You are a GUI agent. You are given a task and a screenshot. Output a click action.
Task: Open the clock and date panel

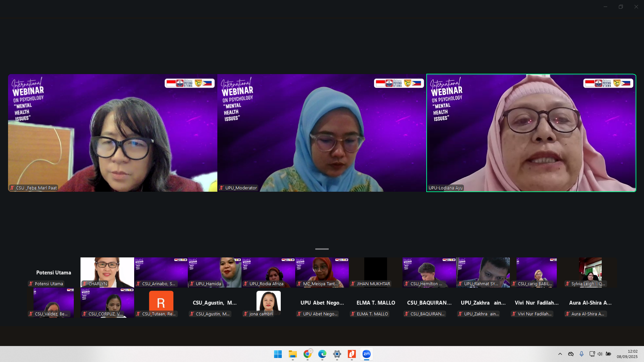point(627,354)
